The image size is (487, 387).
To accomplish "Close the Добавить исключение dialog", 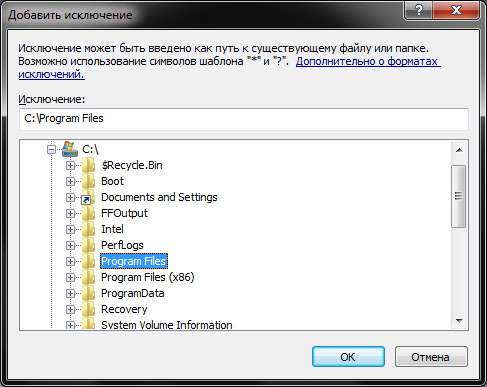I will point(456,10).
